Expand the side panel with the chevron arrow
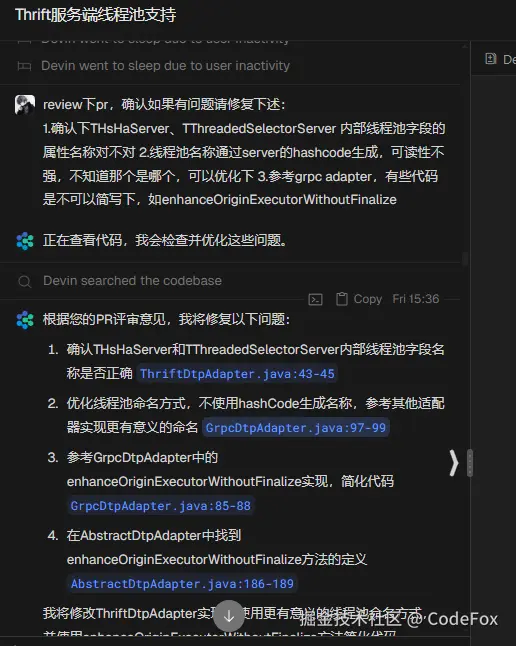516x646 pixels. click(454, 463)
